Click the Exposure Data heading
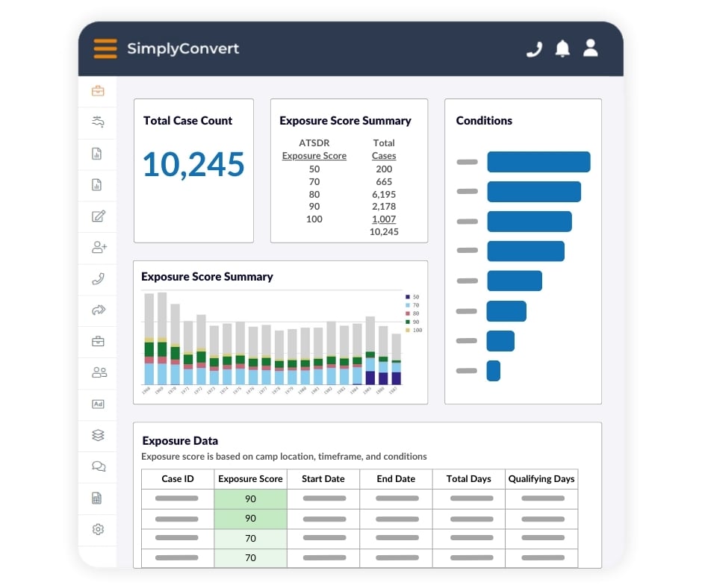 180,441
